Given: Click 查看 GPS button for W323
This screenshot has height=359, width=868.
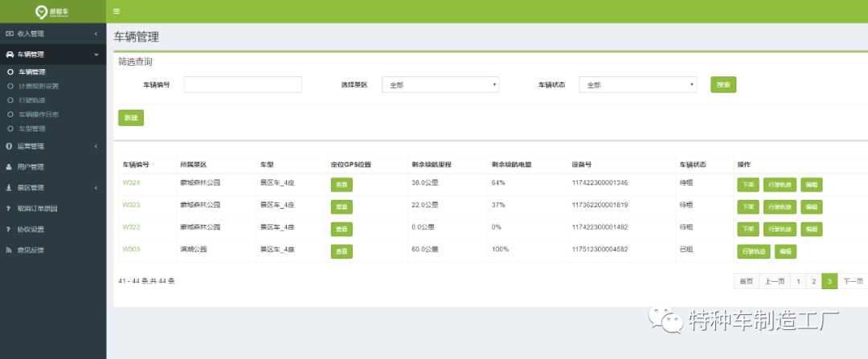Looking at the screenshot, I should [342, 207].
